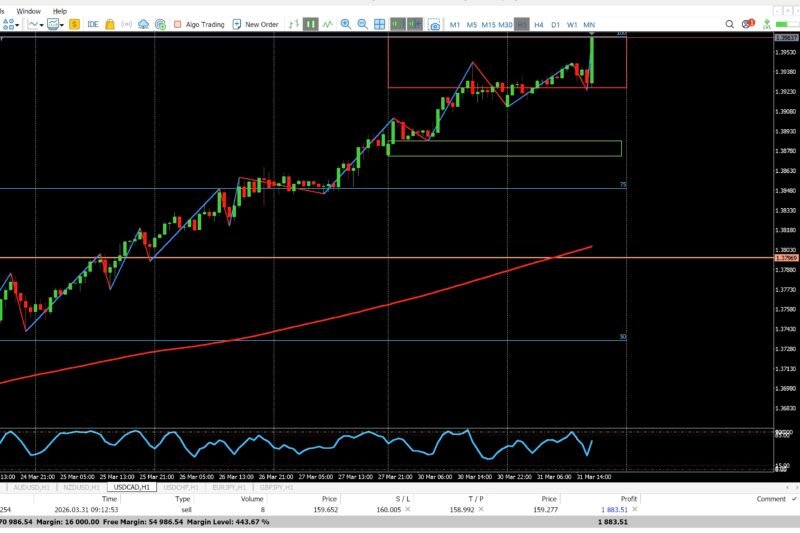Viewport: 800px width, 533px height.
Task: Select the USDCAD,H1 chart tab
Action: point(132,487)
